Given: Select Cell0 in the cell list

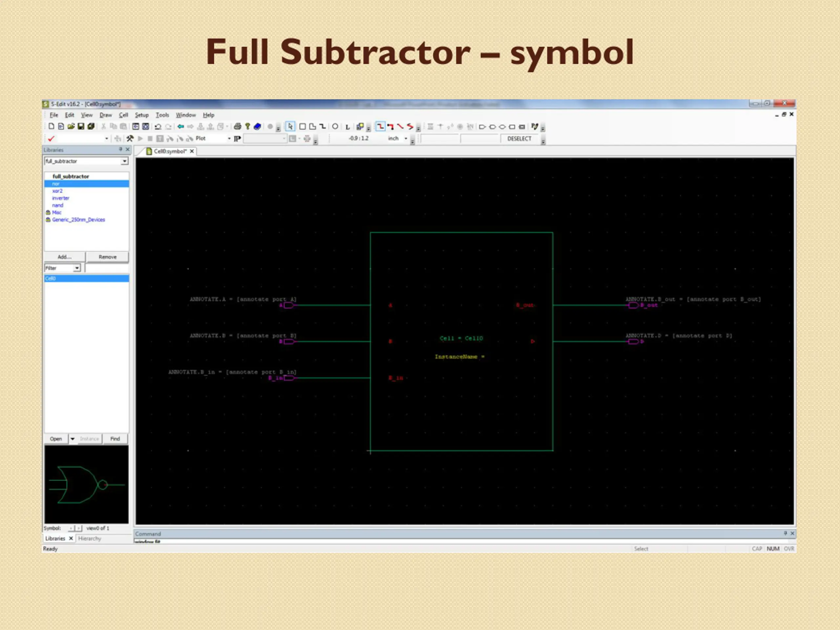Looking at the screenshot, I should [87, 278].
